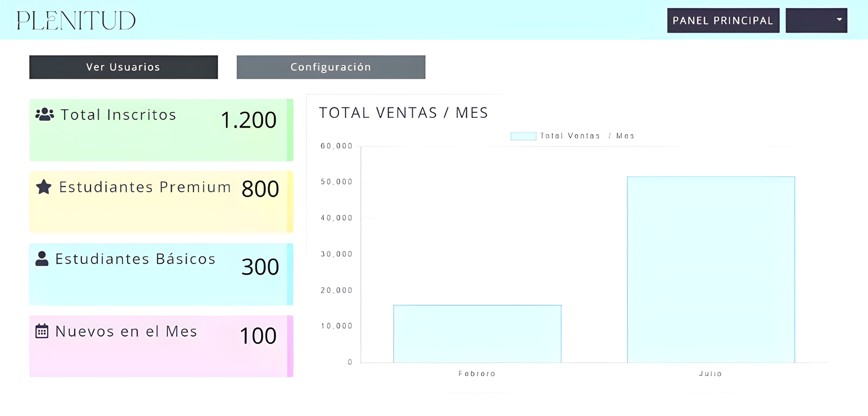Click the Total Ventas / Mes legend swatch
Screen dimensions: 868x416
(522, 136)
